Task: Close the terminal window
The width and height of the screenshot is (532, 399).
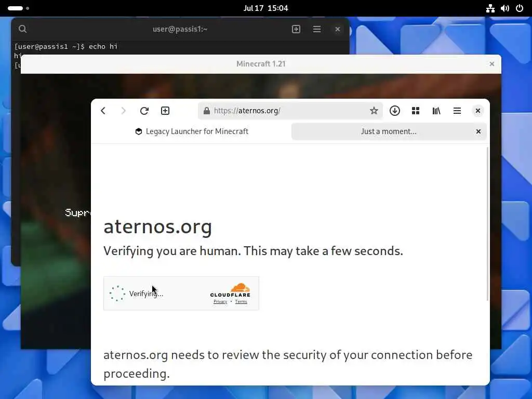Action: [337, 29]
